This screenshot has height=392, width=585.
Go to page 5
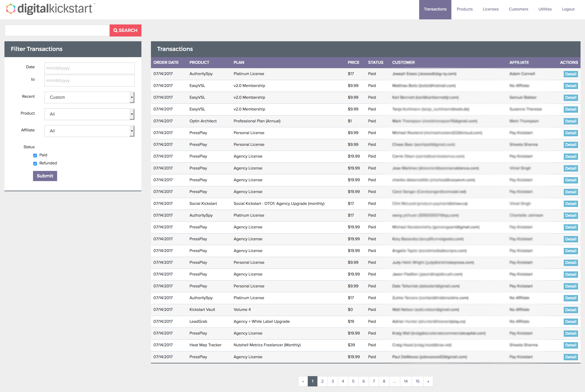tap(353, 381)
